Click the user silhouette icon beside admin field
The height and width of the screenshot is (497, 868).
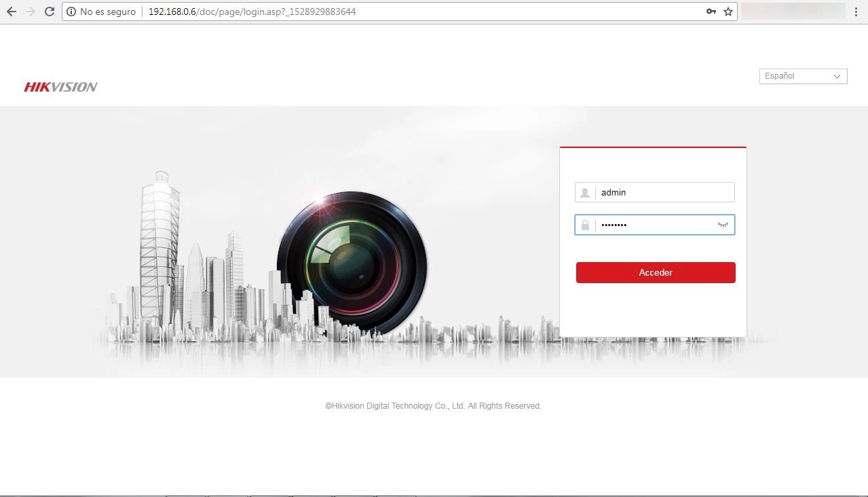584,192
